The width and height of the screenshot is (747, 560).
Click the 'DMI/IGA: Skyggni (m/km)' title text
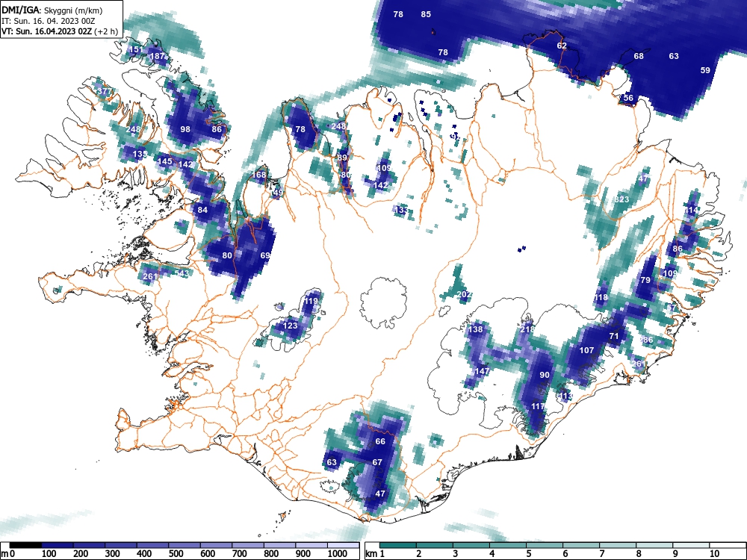pos(52,10)
